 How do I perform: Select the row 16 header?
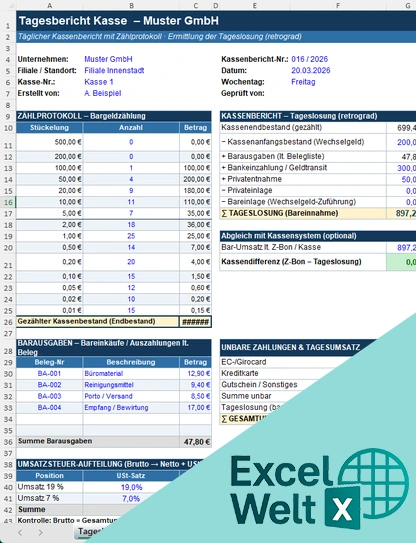pos(8,202)
